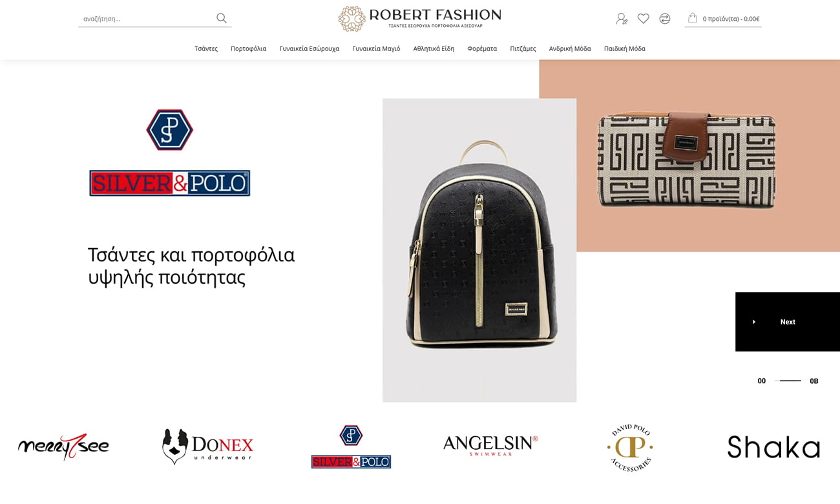Open the user account icon
This screenshot has height=504, width=840.
pyautogui.click(x=622, y=19)
